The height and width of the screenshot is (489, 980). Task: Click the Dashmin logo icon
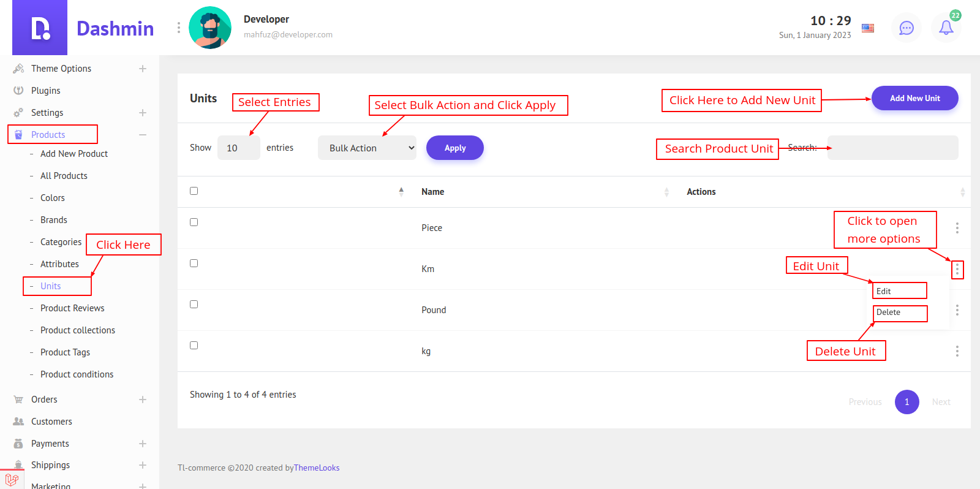coord(40,28)
